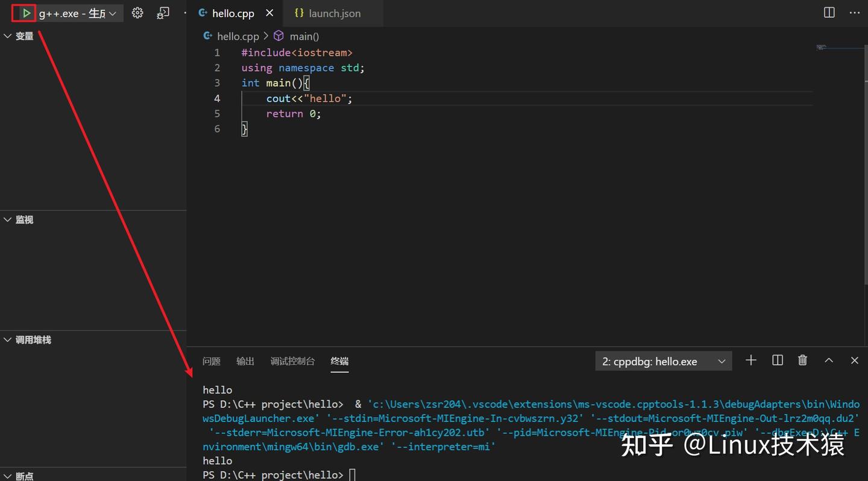This screenshot has height=481, width=868.
Task: Switch to the launch.json tab
Action: 333,13
